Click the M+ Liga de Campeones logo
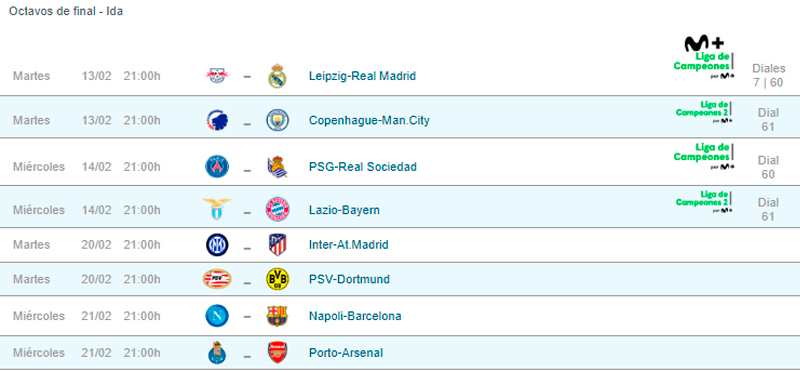Image resolution: width=800 pixels, height=372 pixels. (x=705, y=57)
